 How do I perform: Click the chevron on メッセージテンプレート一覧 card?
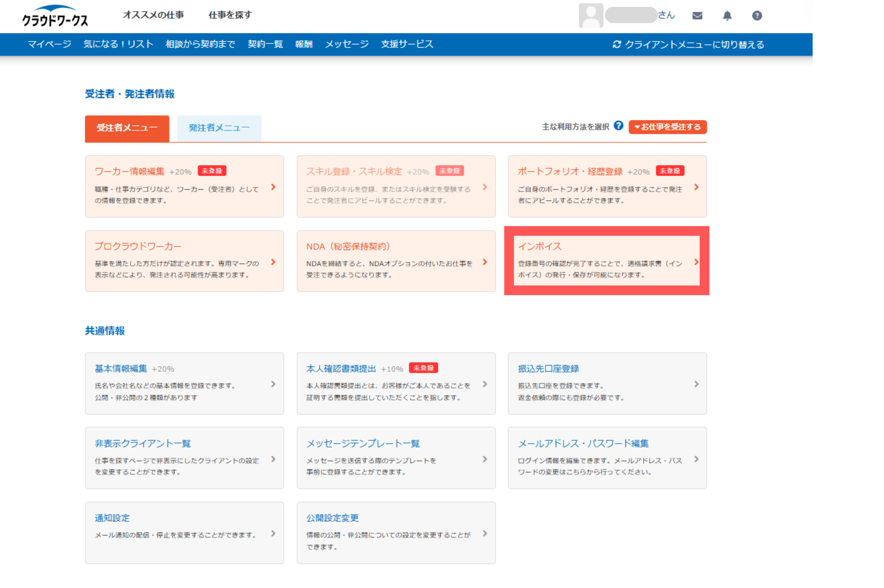(x=485, y=459)
